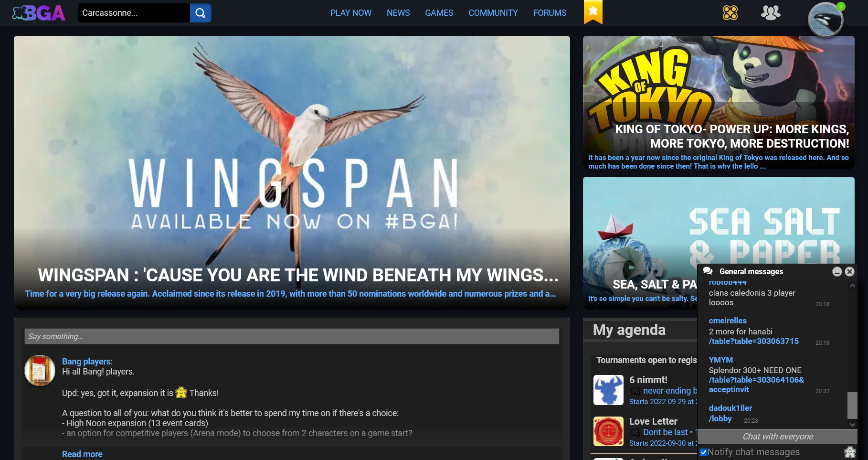Image resolution: width=868 pixels, height=460 pixels.
Task: Click the chat scroll down arrow
Action: tap(852, 424)
